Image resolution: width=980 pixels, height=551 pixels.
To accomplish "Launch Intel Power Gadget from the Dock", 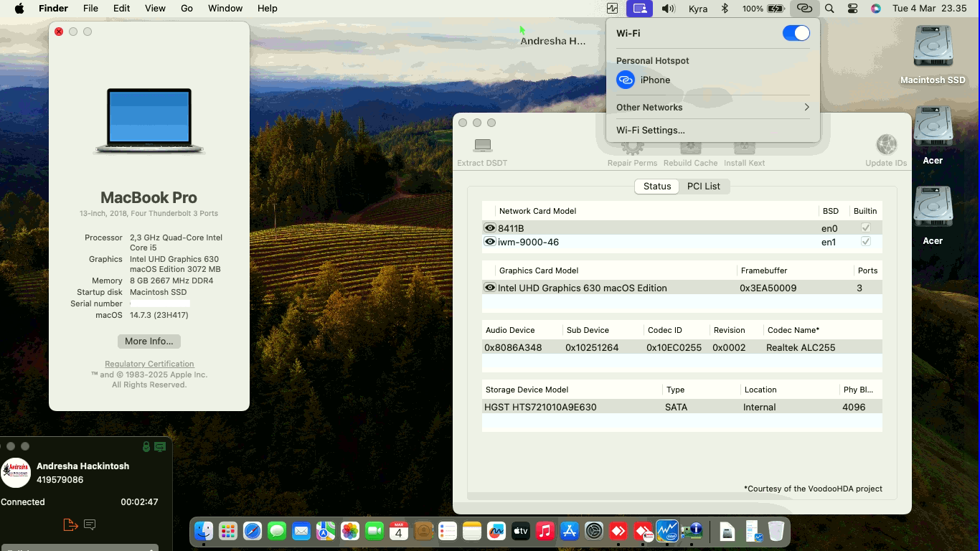I will coord(669,531).
